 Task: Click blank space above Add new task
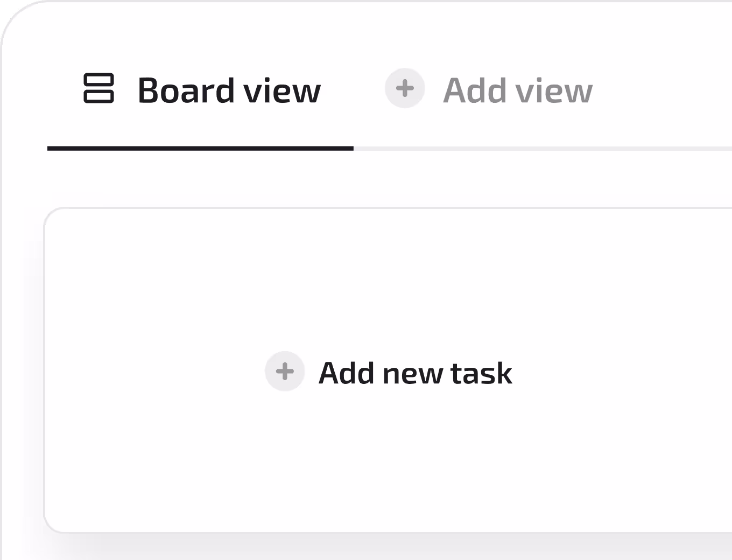pos(388,280)
